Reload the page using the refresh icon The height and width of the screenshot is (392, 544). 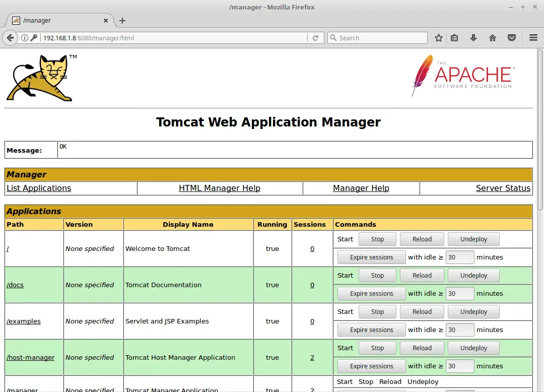[x=315, y=38]
